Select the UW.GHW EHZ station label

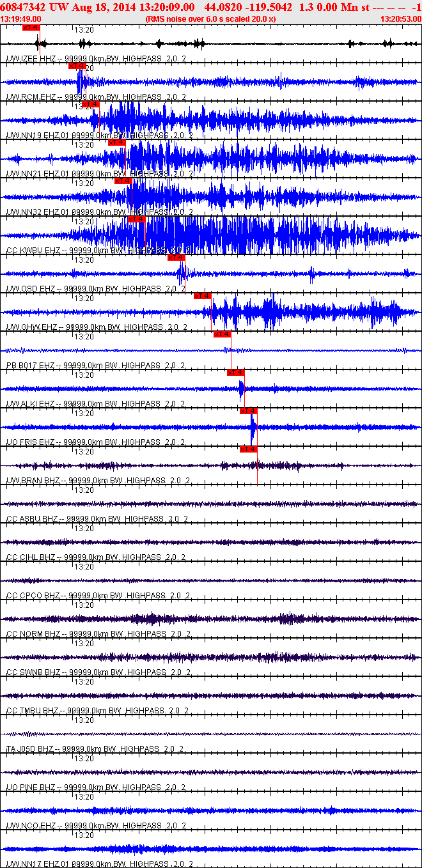31,327
